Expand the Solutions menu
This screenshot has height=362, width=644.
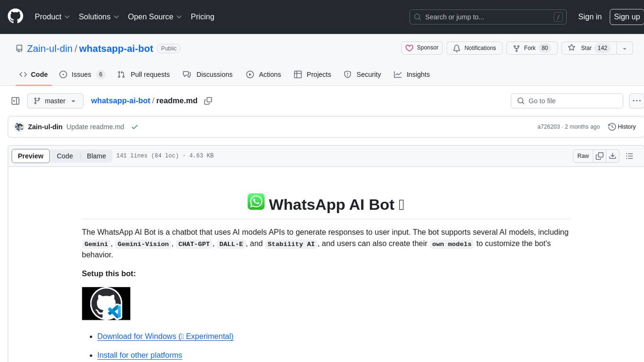pyautogui.click(x=98, y=17)
